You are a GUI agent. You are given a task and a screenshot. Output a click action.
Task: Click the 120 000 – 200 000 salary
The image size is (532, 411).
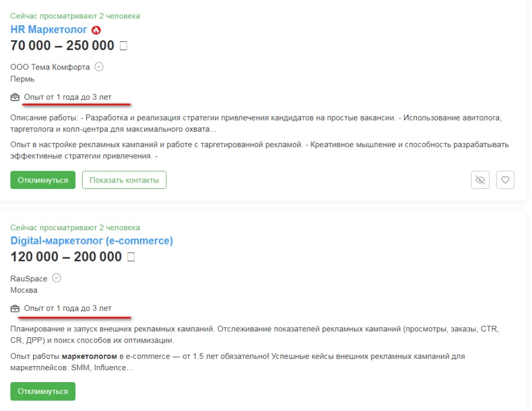[x=66, y=257]
